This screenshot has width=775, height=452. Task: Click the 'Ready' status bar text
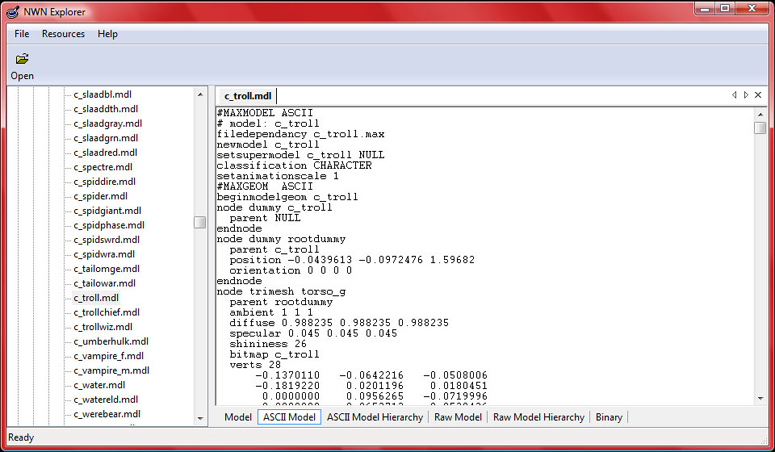21,438
